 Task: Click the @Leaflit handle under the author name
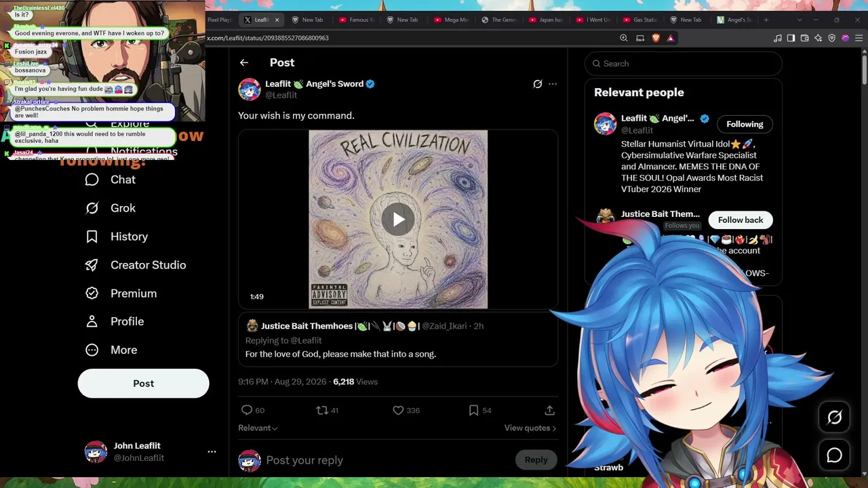pyautogui.click(x=281, y=96)
